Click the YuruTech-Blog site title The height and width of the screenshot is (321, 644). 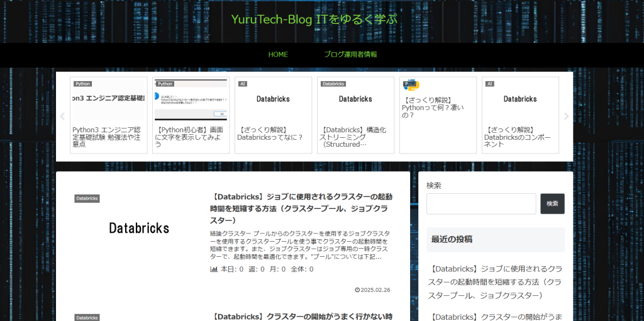314,20
